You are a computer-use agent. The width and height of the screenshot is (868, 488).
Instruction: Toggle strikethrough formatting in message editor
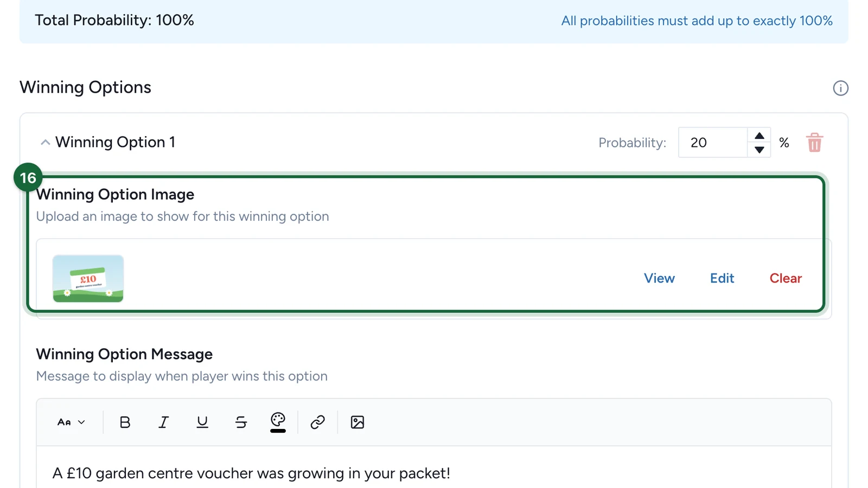click(x=241, y=422)
